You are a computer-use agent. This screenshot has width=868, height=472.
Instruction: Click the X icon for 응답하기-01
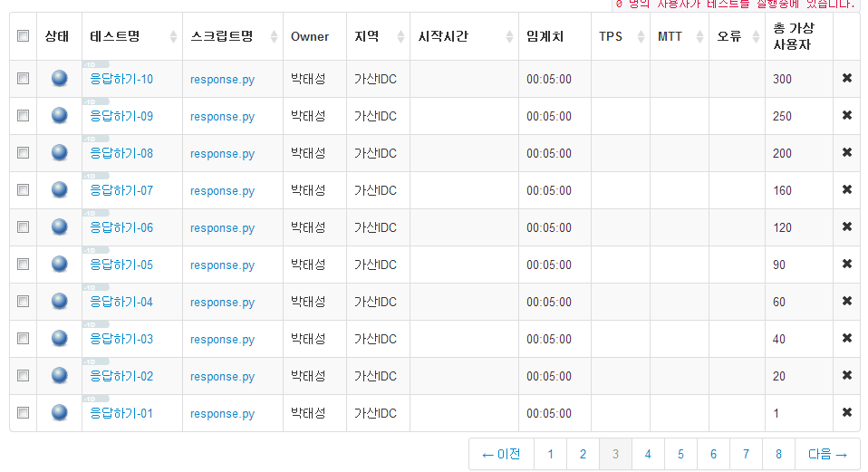[846, 412]
